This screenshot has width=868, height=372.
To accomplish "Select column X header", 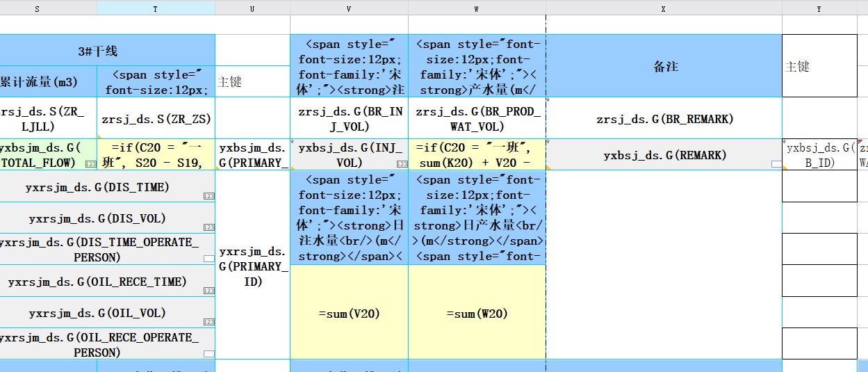I will [x=664, y=8].
